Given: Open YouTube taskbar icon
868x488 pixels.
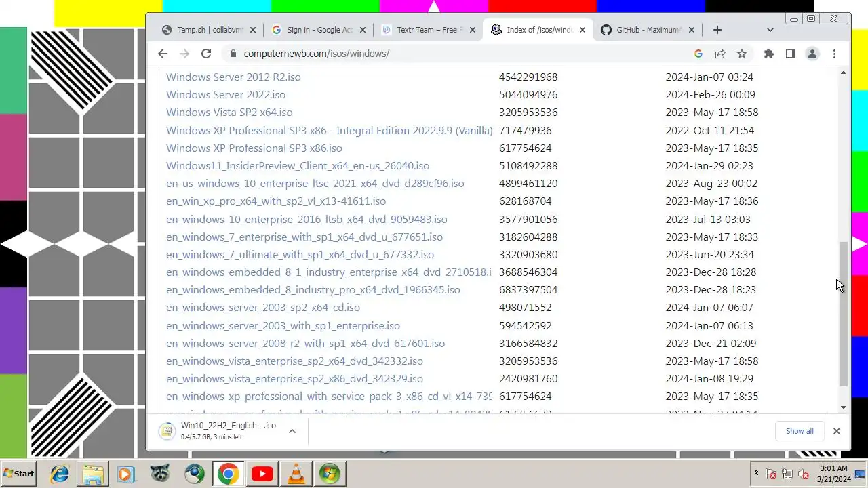Looking at the screenshot, I should [262, 474].
